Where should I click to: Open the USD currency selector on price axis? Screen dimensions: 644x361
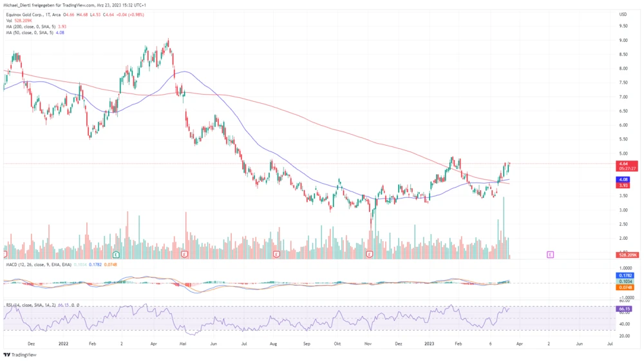(623, 14)
